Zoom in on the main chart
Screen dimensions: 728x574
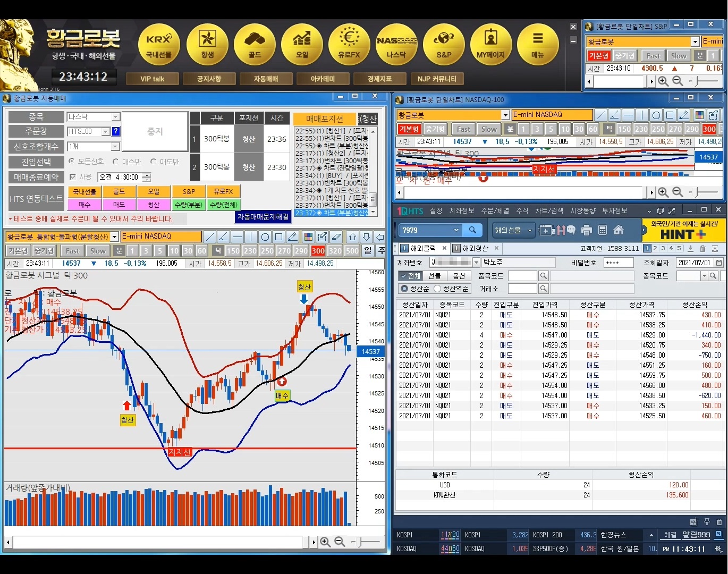pos(325,542)
